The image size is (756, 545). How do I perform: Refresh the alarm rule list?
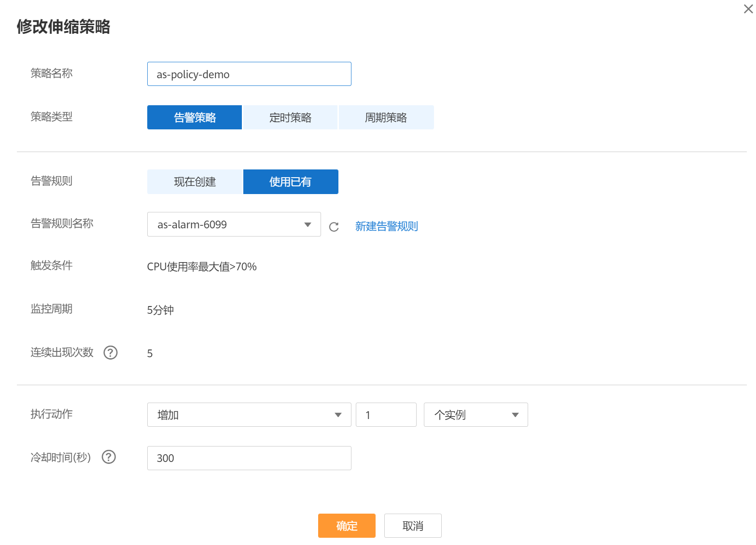334,227
